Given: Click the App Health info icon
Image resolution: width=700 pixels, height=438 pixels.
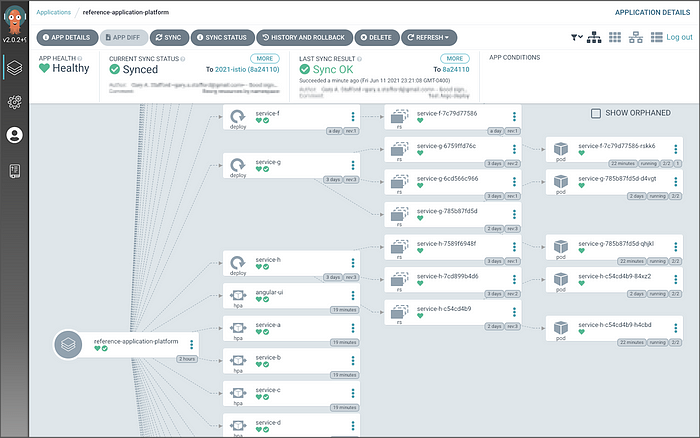Looking at the screenshot, I should coord(79,58).
